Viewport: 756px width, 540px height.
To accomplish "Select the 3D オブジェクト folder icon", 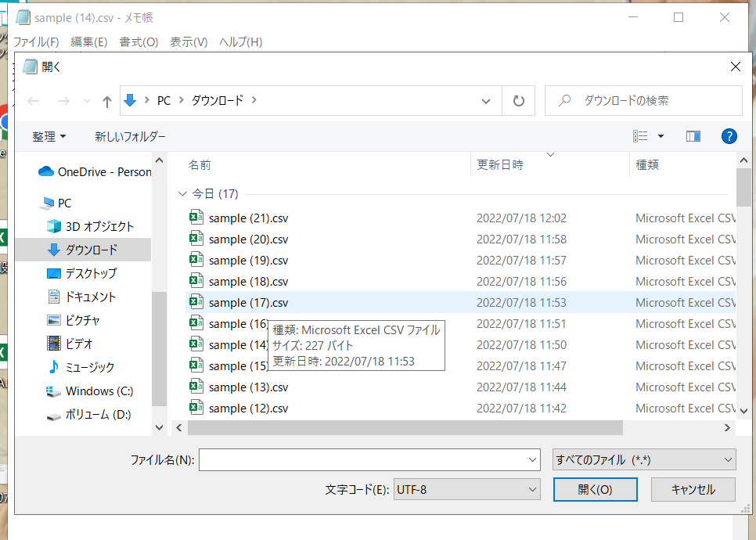I will click(x=53, y=226).
